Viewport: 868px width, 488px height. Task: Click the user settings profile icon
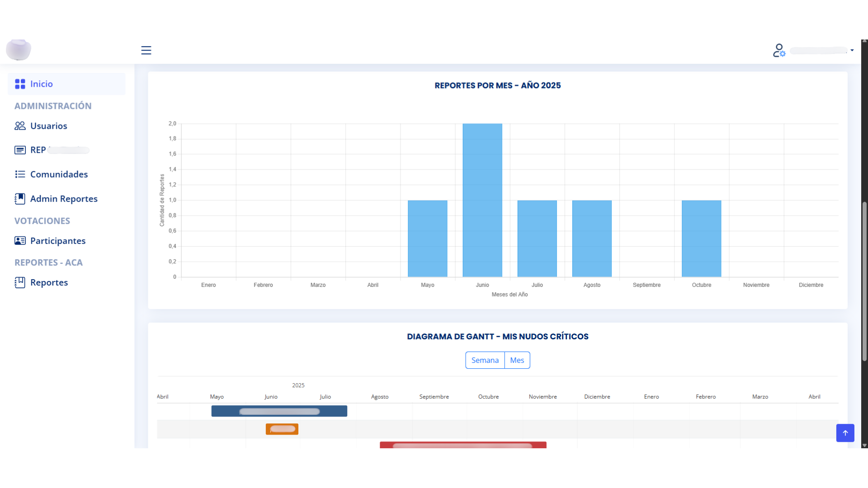coord(779,50)
